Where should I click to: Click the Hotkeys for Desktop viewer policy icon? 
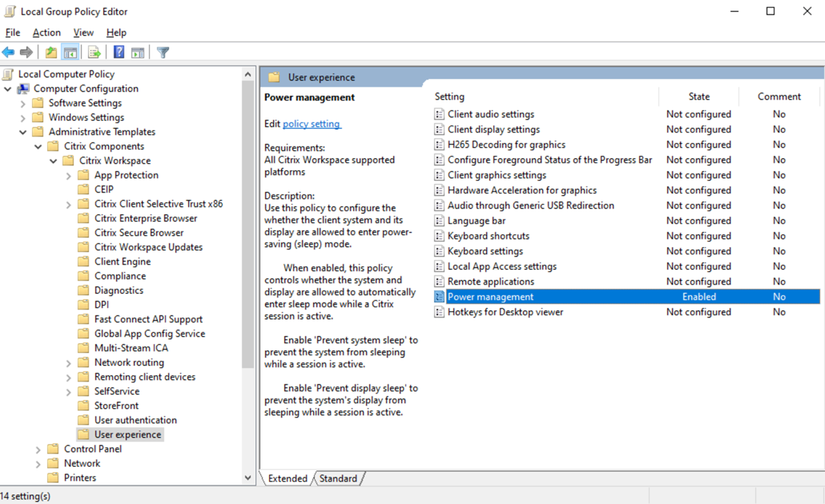tap(439, 312)
